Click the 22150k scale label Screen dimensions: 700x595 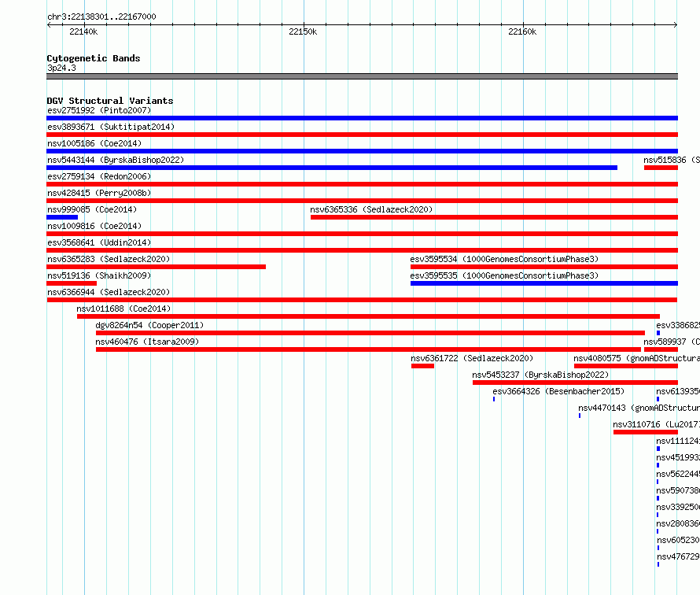tap(303, 31)
